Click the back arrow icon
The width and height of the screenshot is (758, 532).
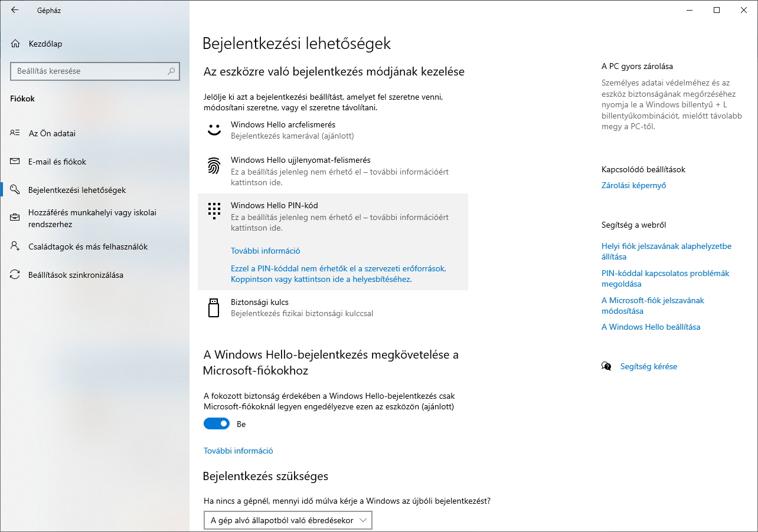click(15, 10)
